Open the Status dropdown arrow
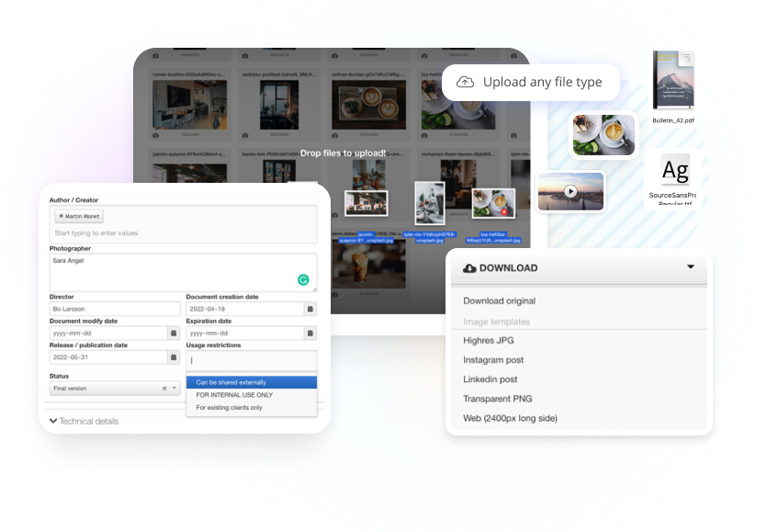This screenshot has width=767, height=532. click(x=175, y=388)
